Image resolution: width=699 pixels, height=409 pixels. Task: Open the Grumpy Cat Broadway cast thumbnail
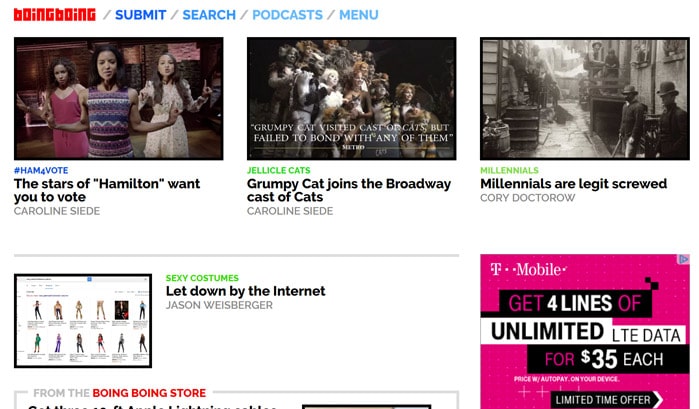pyautogui.click(x=351, y=98)
